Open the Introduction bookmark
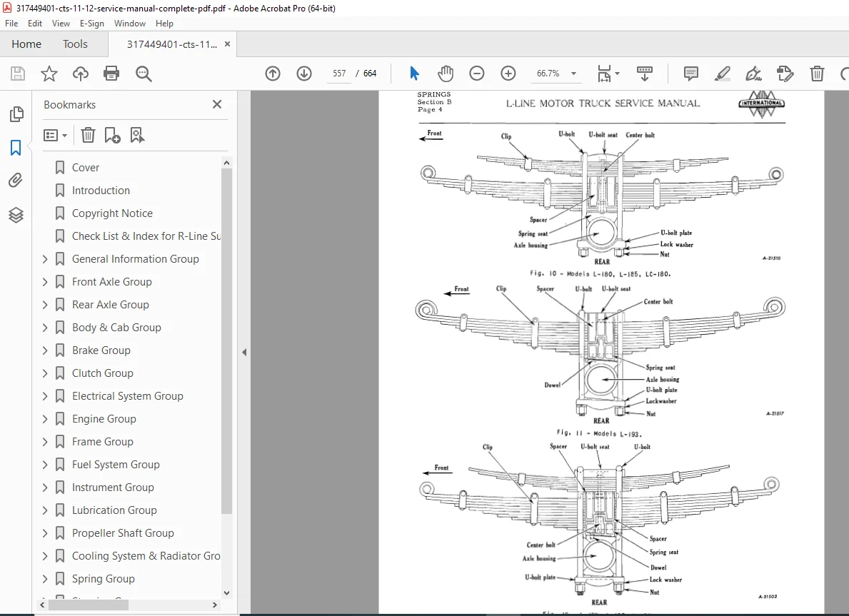 pos(101,191)
